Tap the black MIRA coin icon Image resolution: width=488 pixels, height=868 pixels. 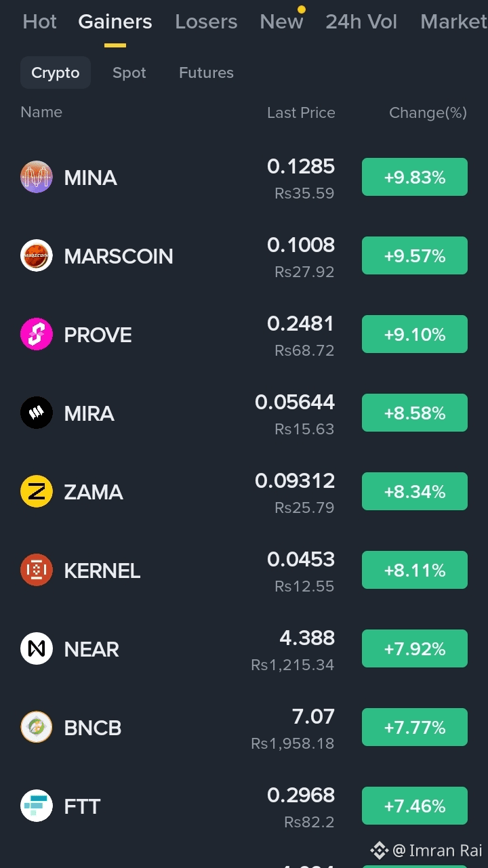click(x=37, y=413)
